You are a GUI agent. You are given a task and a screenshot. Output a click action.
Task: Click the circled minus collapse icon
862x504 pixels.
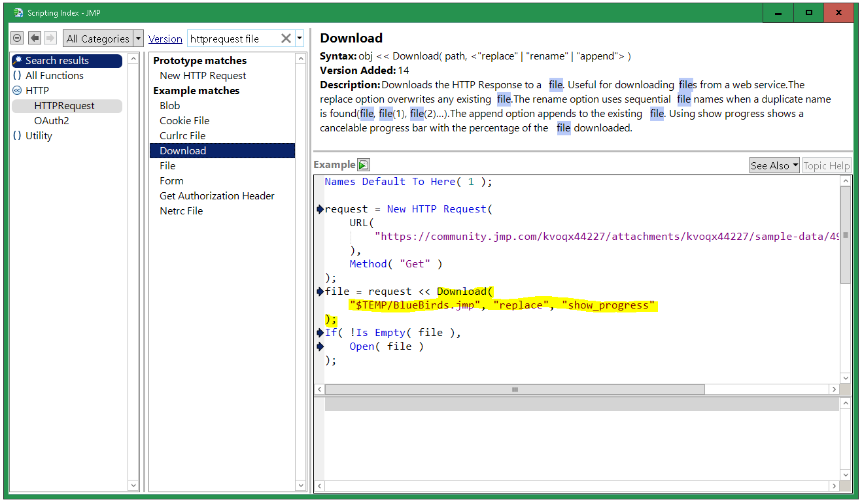(18, 39)
